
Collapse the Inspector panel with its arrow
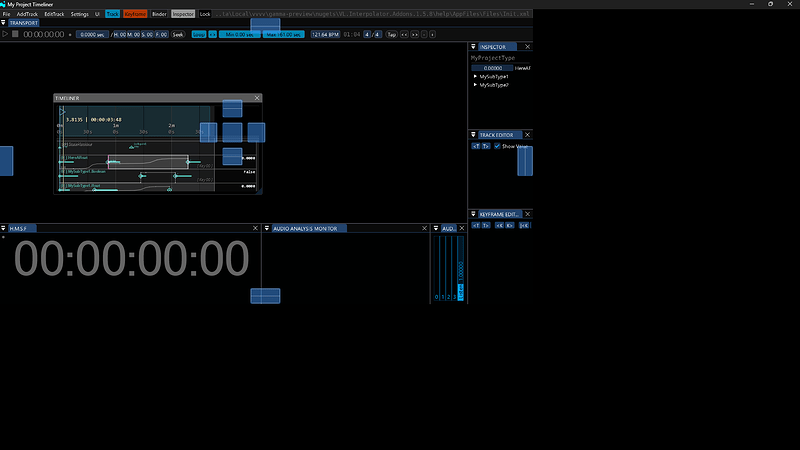pos(473,47)
